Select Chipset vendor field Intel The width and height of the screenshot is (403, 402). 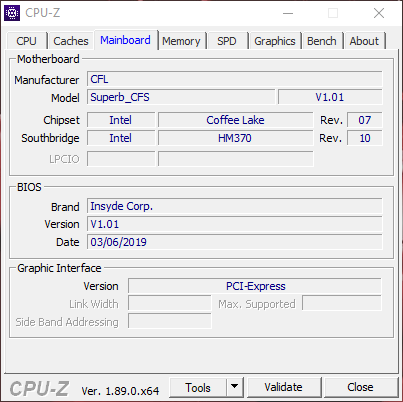tap(121, 120)
